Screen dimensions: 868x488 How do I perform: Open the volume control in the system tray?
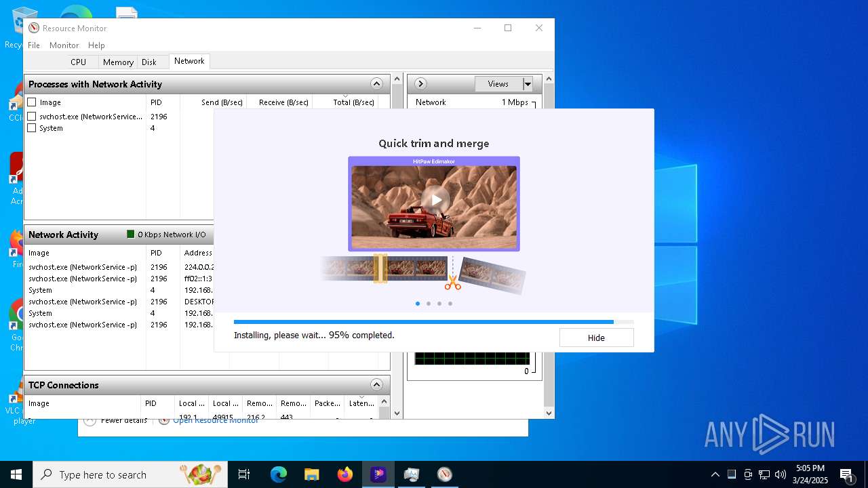[x=781, y=474]
